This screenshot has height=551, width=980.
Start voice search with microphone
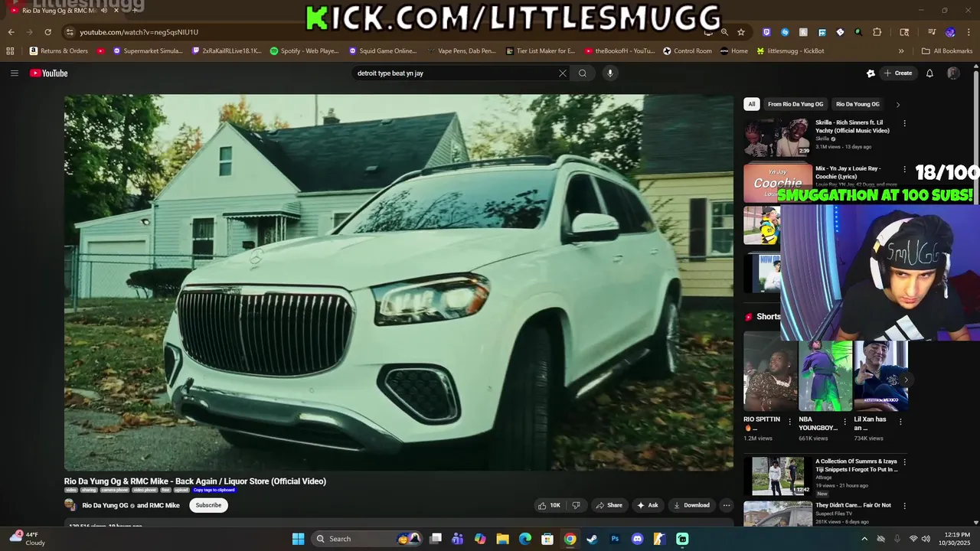click(610, 73)
